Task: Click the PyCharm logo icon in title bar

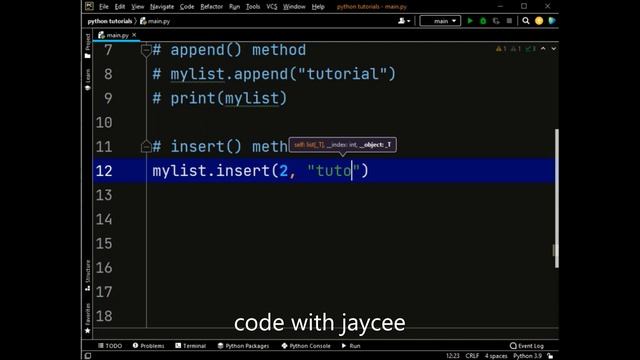Action: coord(89,6)
